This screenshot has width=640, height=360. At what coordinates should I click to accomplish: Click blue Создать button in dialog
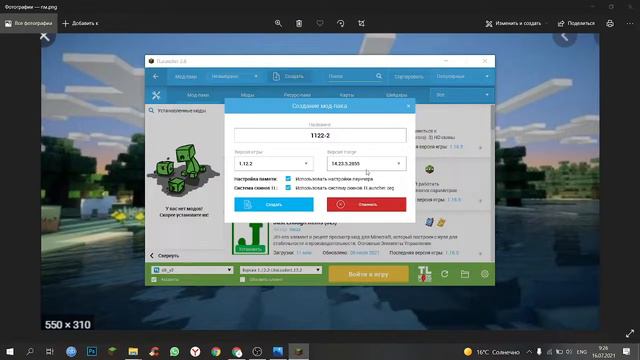point(274,204)
